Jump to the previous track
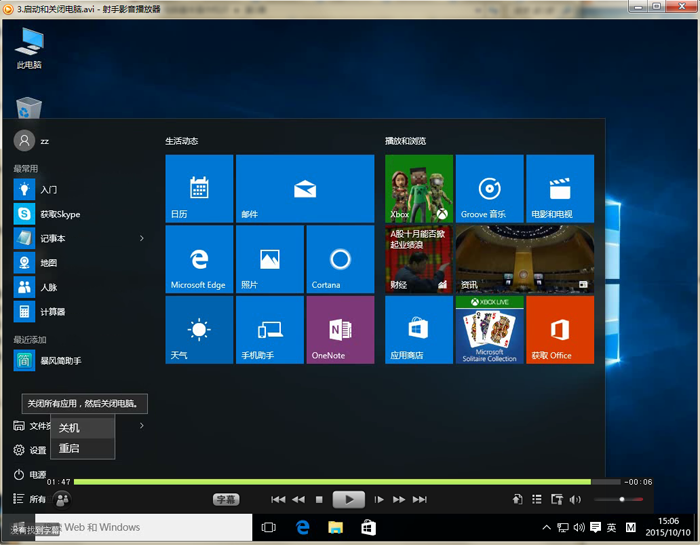 click(278, 499)
